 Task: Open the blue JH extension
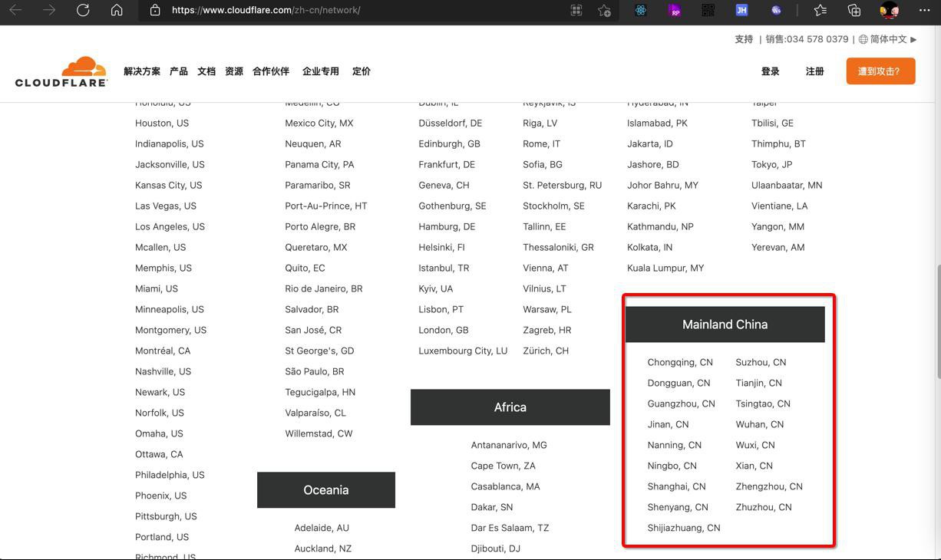click(x=741, y=10)
